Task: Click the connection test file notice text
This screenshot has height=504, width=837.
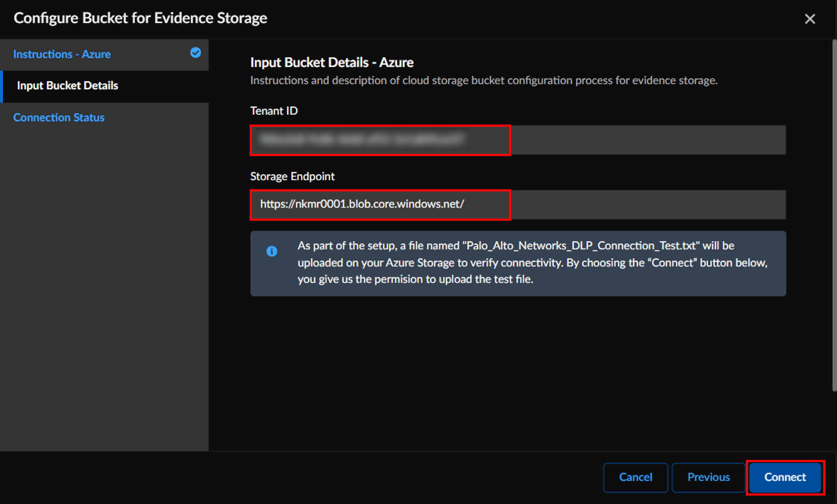Action: coord(532,263)
